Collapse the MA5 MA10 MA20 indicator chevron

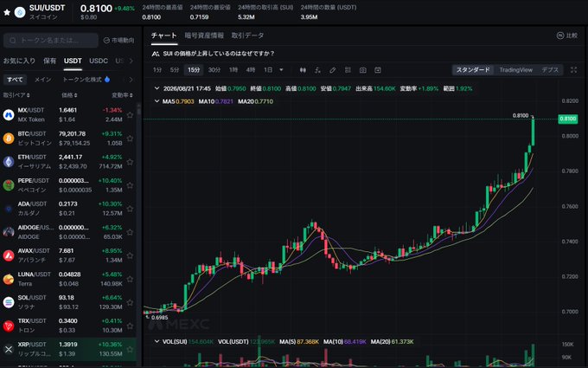[157, 101]
